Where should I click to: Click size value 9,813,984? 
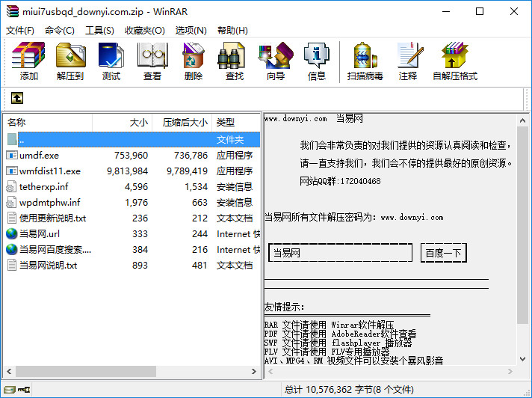[x=127, y=171]
